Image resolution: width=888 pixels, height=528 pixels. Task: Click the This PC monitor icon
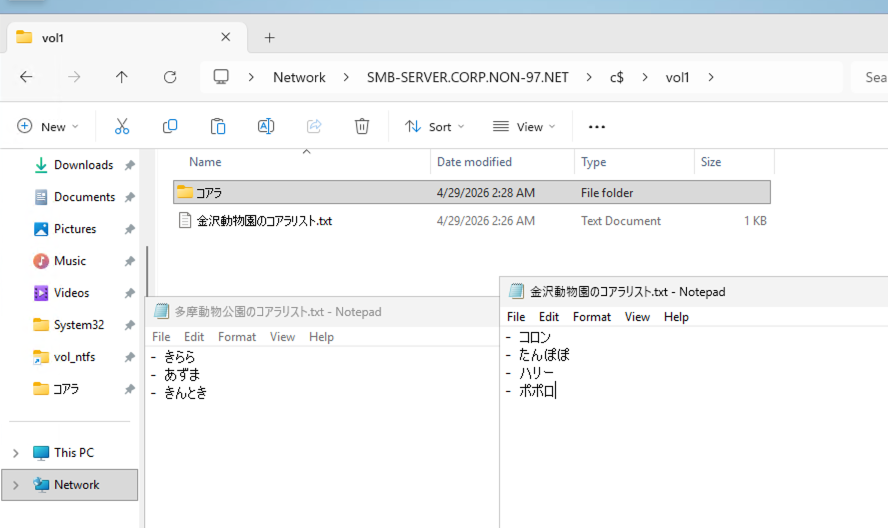pyautogui.click(x=41, y=453)
